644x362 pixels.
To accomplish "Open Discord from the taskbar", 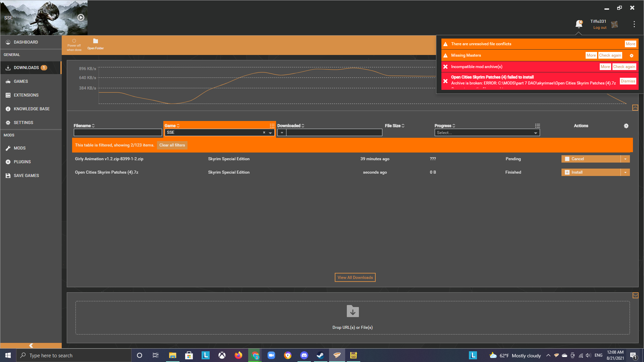I will [304, 355].
